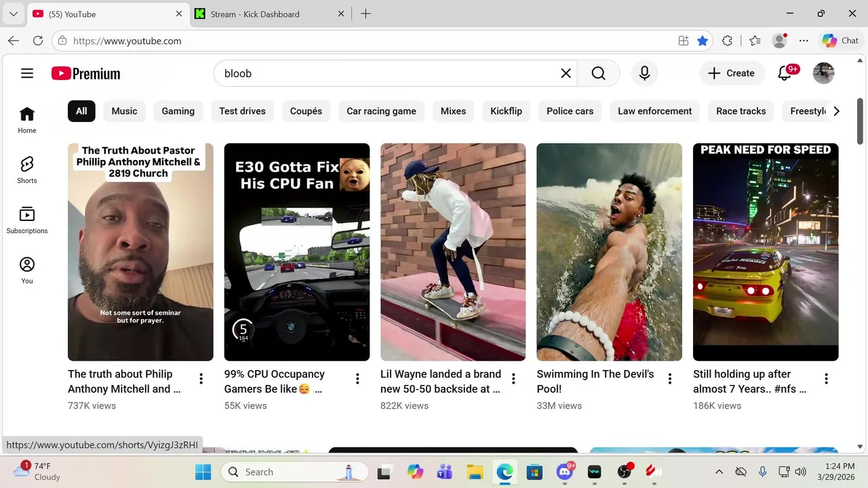868x488 pixels.
Task: Open the account avatar menu
Action: pos(823,73)
